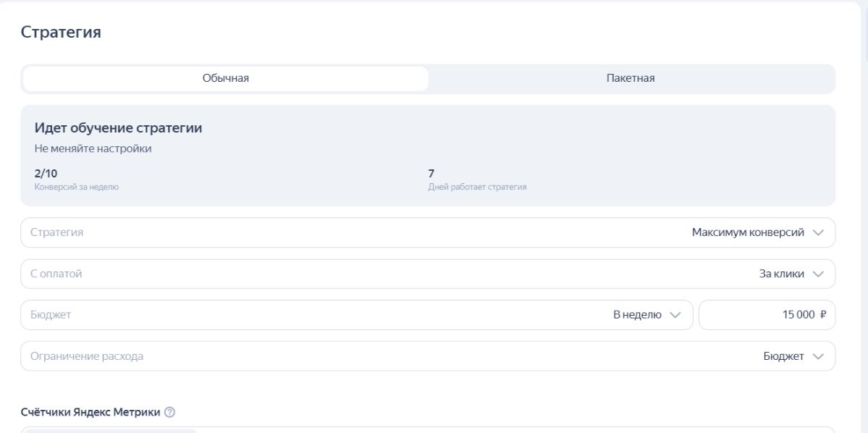Click the Идет обучение стратегии heading
The width and height of the screenshot is (868, 433).
coord(118,128)
